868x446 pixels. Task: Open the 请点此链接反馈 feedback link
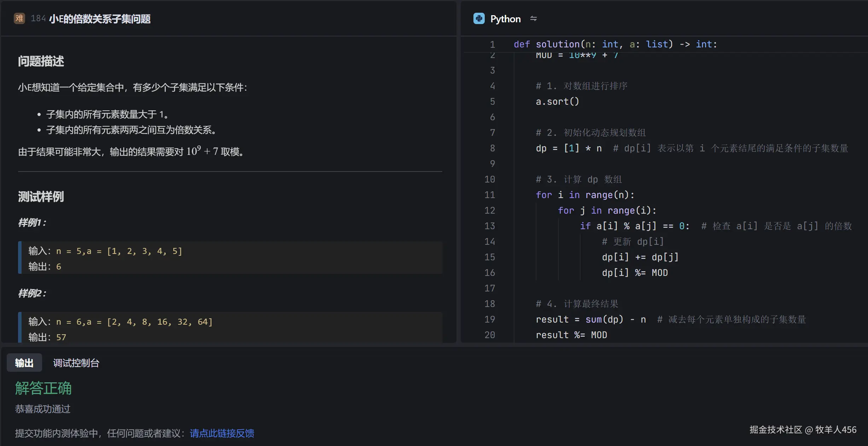[x=222, y=433]
